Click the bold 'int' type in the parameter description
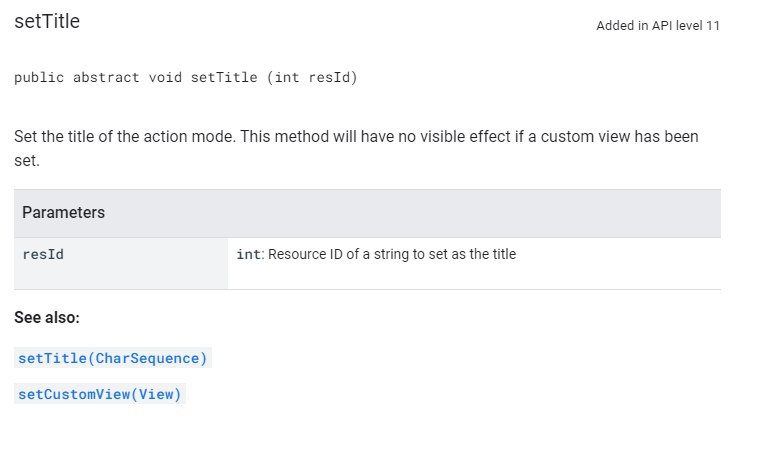 [248, 254]
